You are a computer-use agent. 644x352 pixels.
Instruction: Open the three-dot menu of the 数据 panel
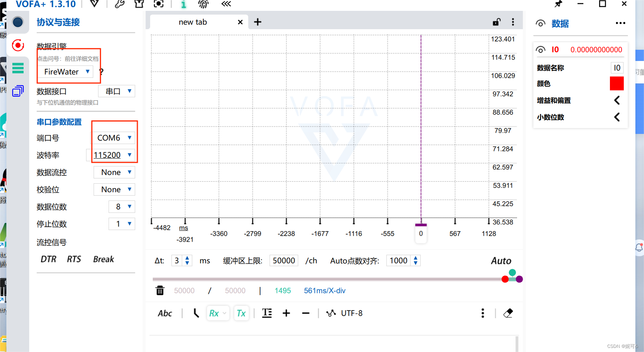click(620, 23)
